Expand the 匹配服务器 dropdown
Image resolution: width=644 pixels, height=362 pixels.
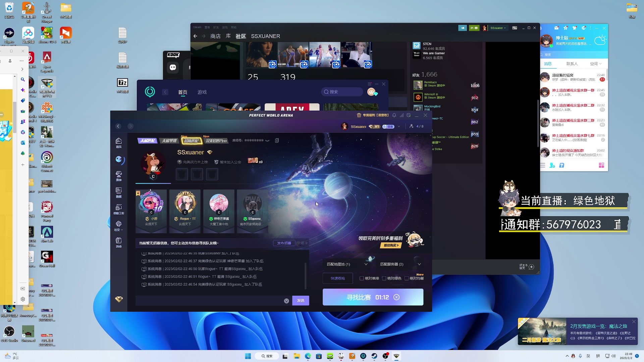coord(419,264)
